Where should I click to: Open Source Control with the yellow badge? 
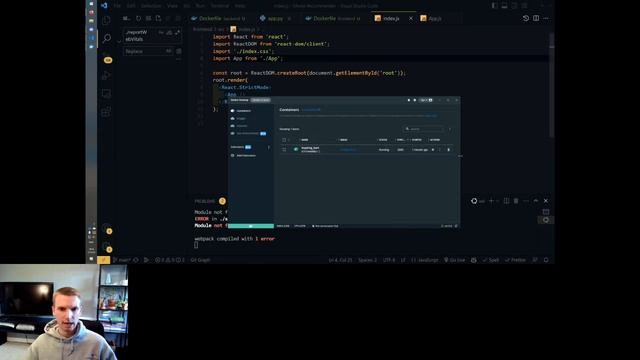click(107, 59)
